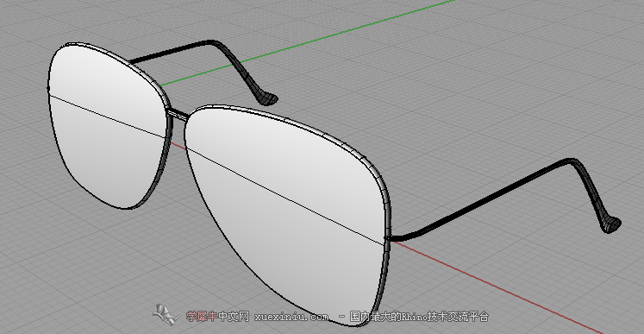The width and height of the screenshot is (644, 334).
Task: Select the nose bridge between the lenses
Action: [x=177, y=114]
